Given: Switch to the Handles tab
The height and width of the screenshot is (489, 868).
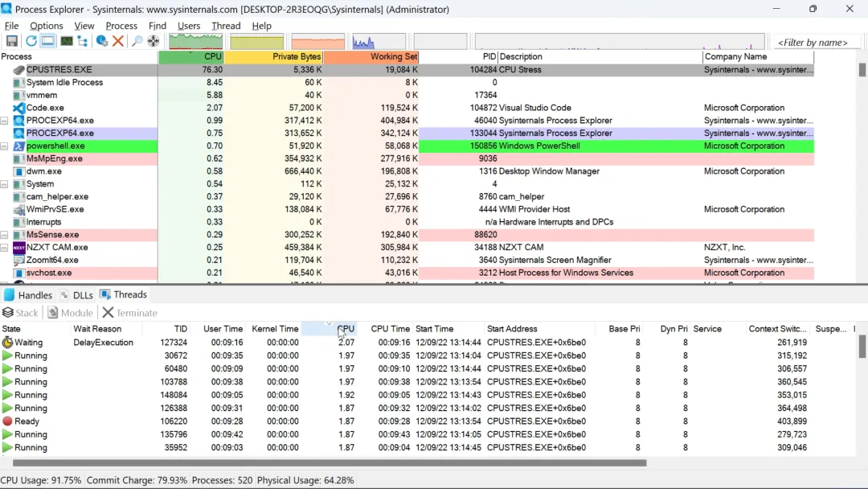Looking at the screenshot, I should [x=29, y=294].
